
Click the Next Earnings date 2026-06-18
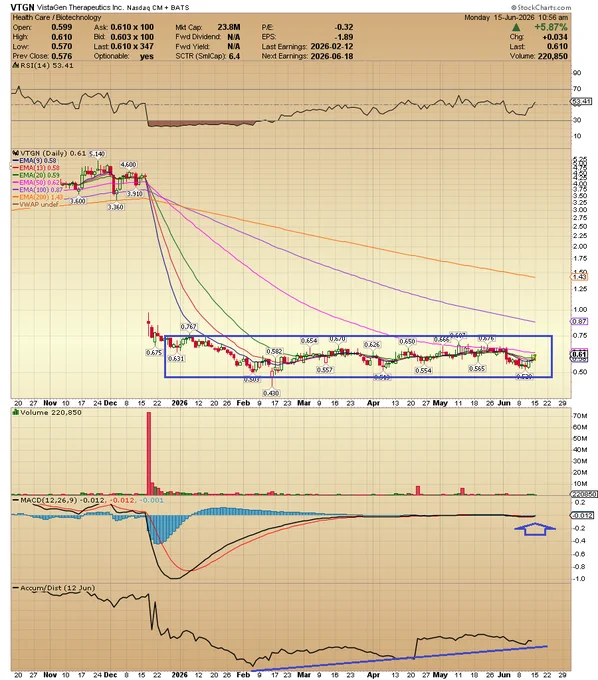click(332, 56)
